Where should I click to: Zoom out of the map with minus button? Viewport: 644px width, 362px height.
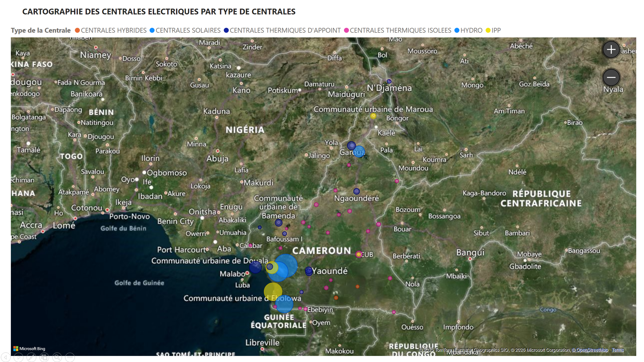(x=611, y=77)
